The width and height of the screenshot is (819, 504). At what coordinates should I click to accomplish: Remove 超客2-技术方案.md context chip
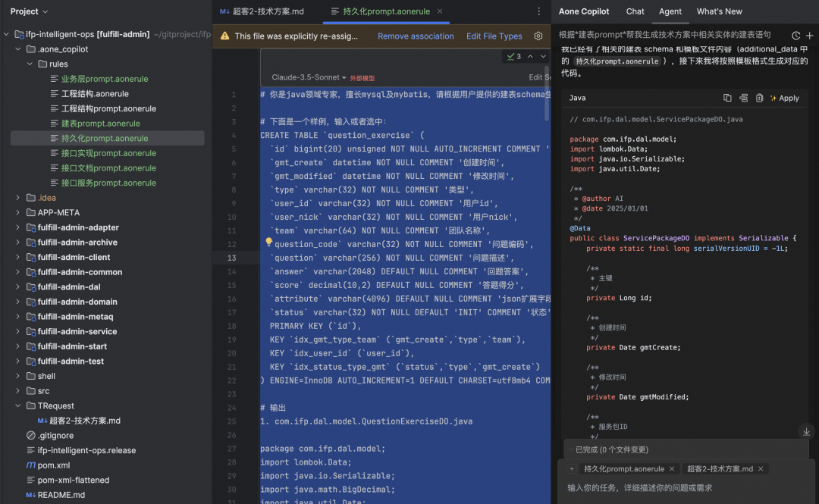[x=761, y=469]
